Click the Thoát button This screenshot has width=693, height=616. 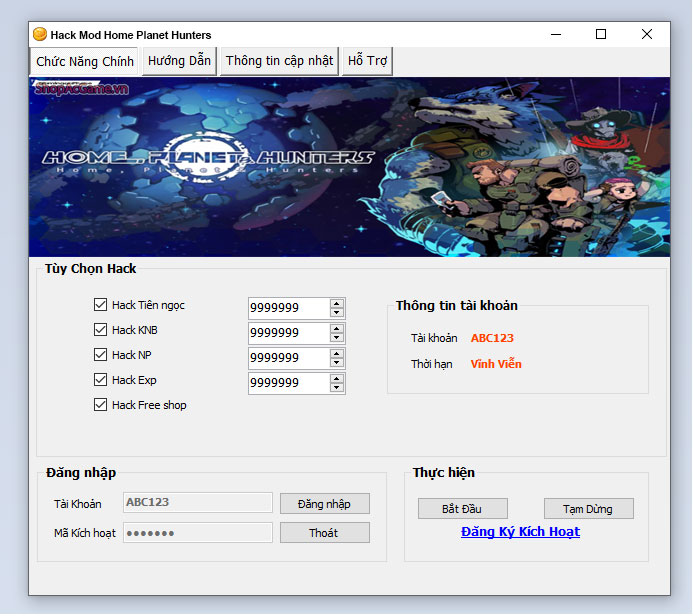pyautogui.click(x=325, y=533)
